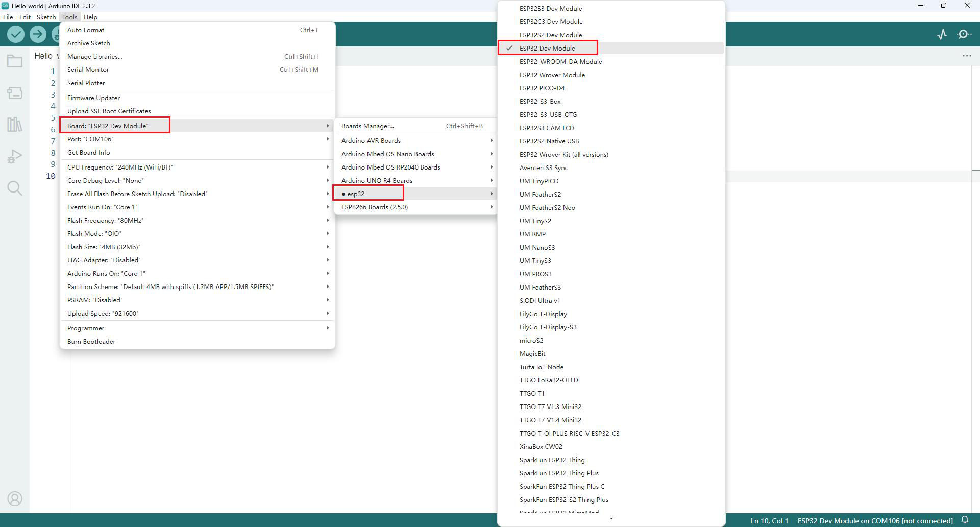
Task: Open the Help menu
Action: tap(90, 17)
